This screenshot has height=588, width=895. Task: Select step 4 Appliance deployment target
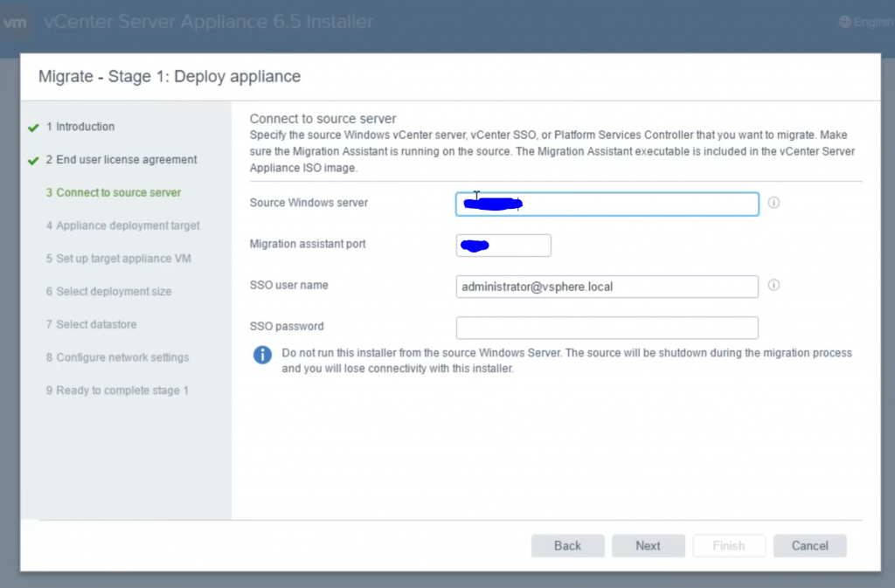coord(122,225)
